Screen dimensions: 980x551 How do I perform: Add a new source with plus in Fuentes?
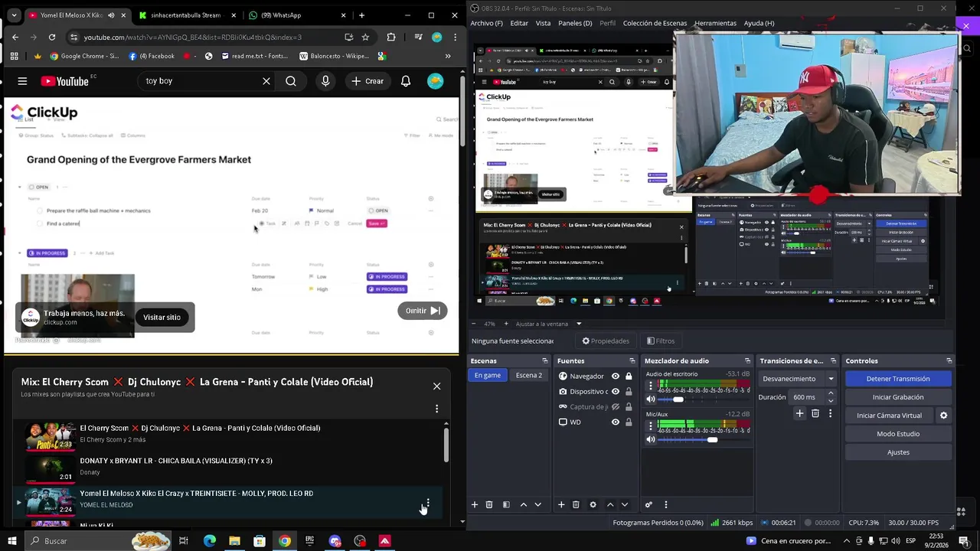tap(561, 504)
